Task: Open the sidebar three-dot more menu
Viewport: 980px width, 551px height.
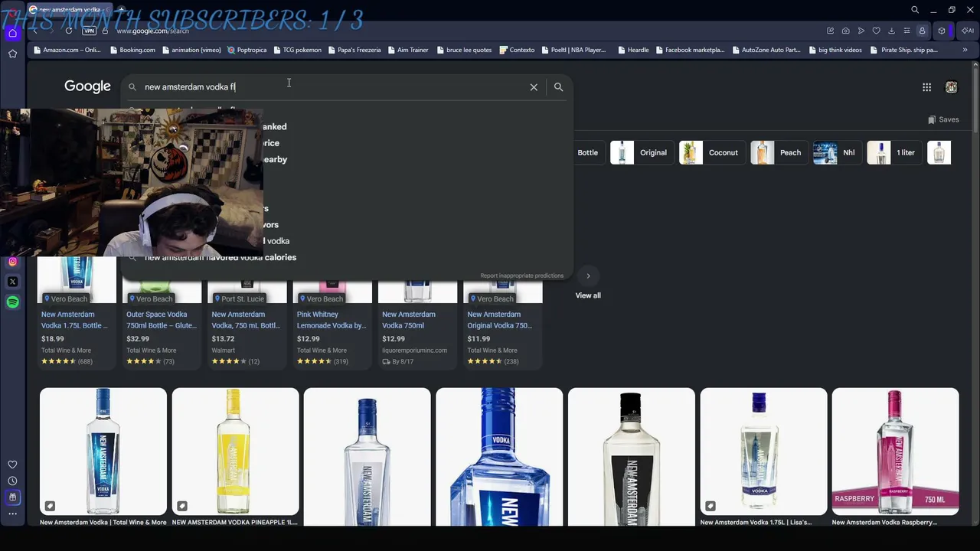Action: coord(12,514)
